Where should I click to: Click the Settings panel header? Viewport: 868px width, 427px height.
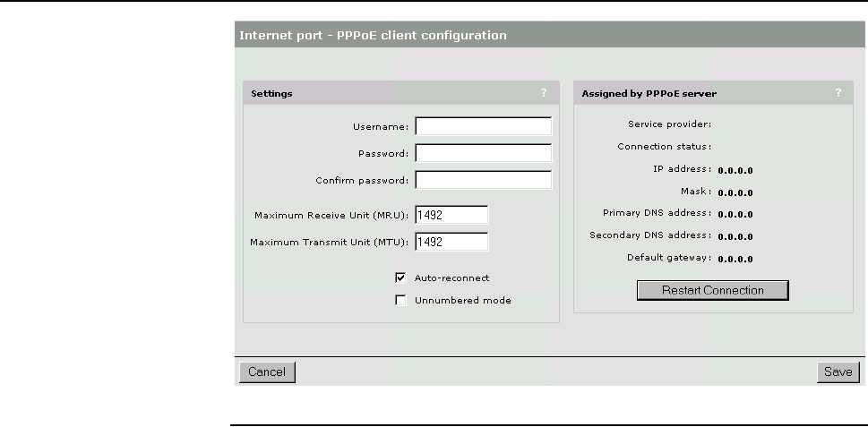(x=271, y=92)
